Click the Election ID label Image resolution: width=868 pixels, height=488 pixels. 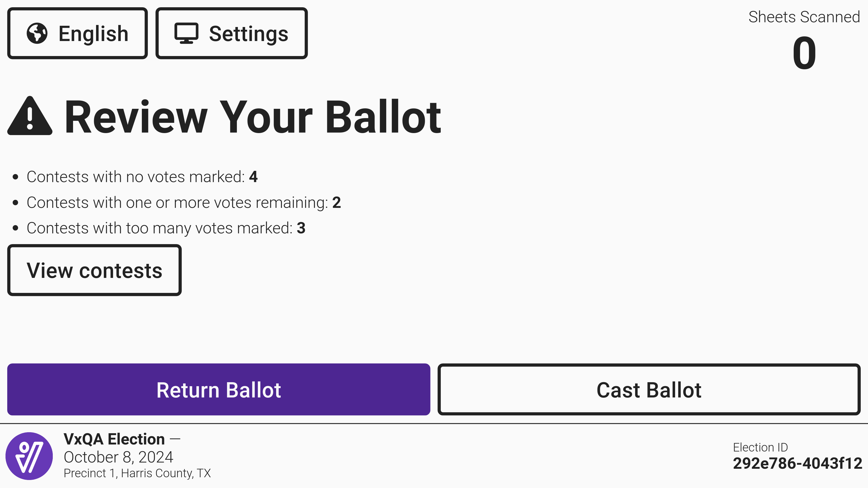pyautogui.click(x=760, y=447)
